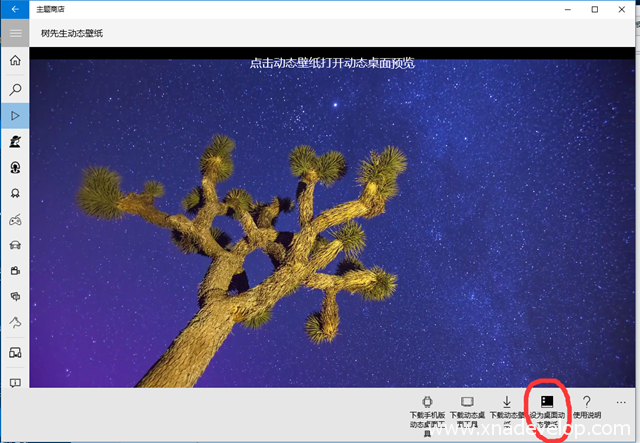Expand the hamburger navigation menu
640x443 pixels.
15,33
